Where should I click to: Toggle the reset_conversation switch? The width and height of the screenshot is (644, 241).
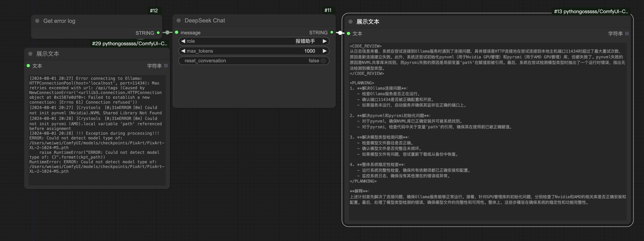323,61
